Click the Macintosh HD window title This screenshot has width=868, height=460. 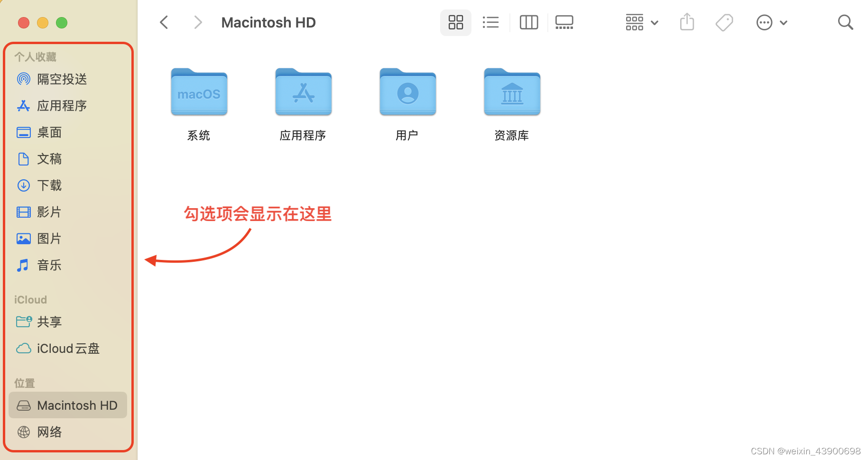[268, 22]
